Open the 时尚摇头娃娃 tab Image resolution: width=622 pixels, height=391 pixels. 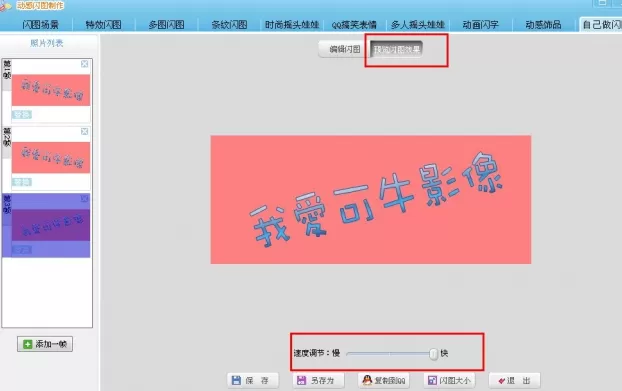pyautogui.click(x=292, y=25)
